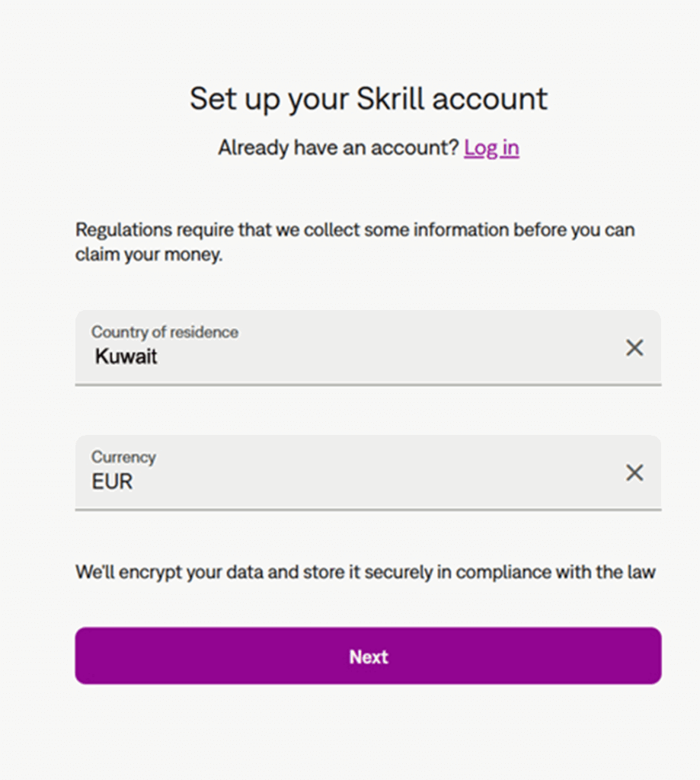The height and width of the screenshot is (780, 700).
Task: Click the word Skrill in the heading
Action: (390, 98)
